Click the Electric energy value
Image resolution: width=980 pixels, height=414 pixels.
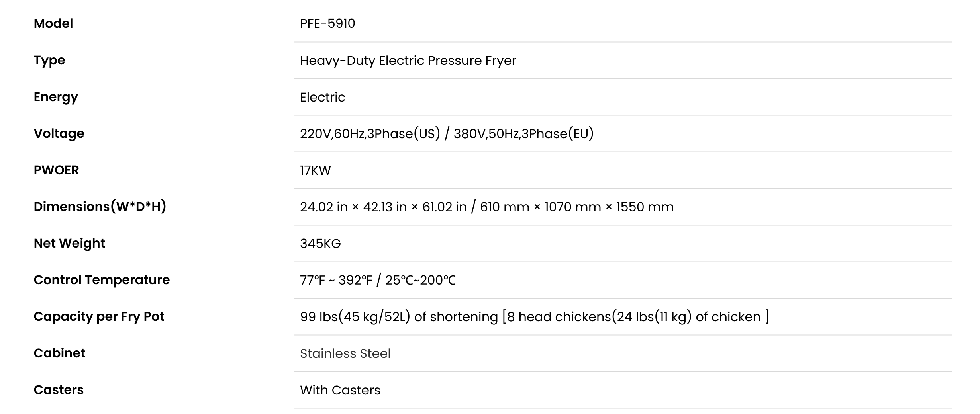click(x=322, y=97)
